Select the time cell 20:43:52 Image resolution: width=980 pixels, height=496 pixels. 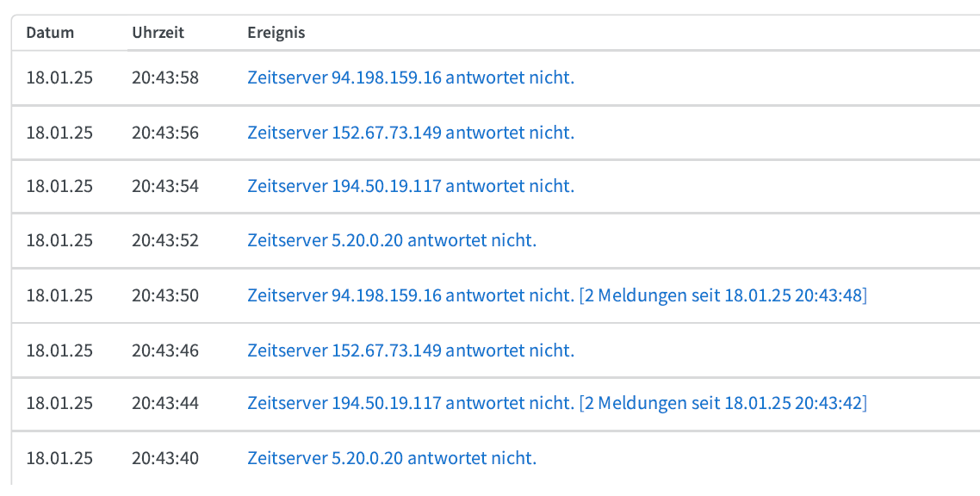pyautogui.click(x=165, y=240)
